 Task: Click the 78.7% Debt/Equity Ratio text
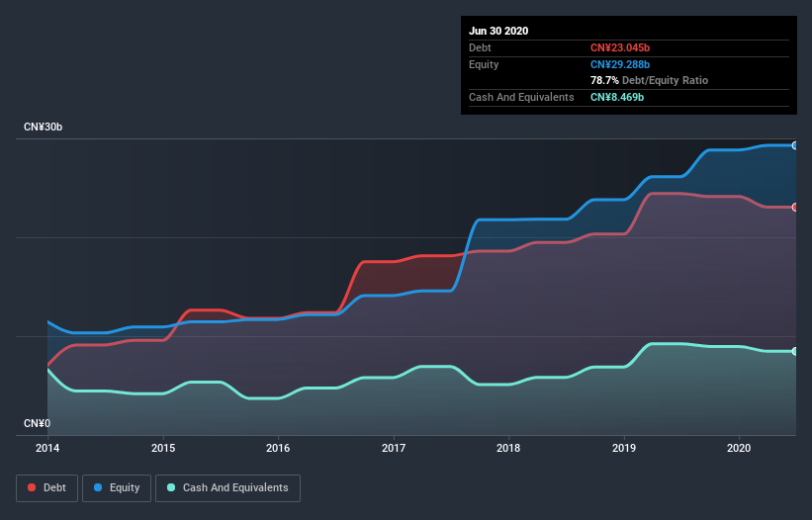pyautogui.click(x=650, y=80)
